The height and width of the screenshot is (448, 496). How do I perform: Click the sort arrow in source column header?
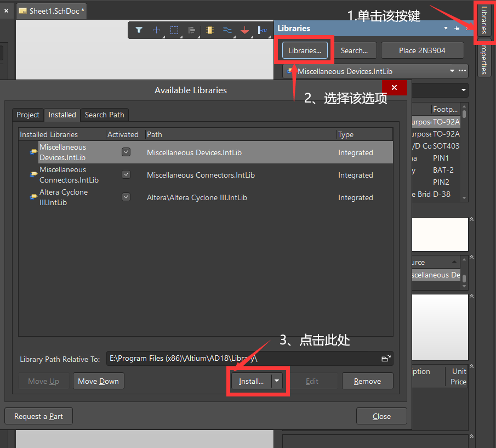point(454,262)
